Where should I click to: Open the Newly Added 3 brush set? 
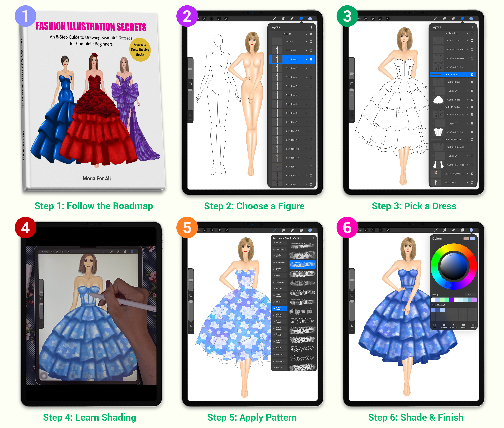[279, 322]
